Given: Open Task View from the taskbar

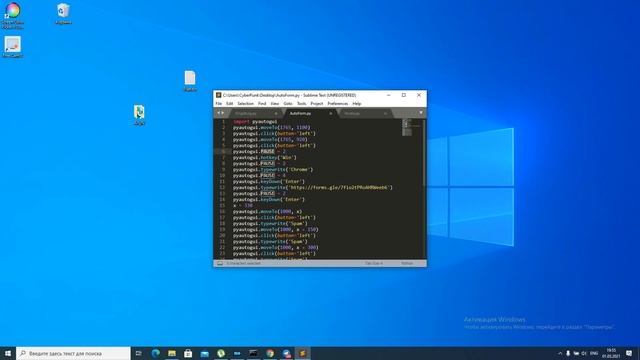Looking at the screenshot, I should 139,353.
